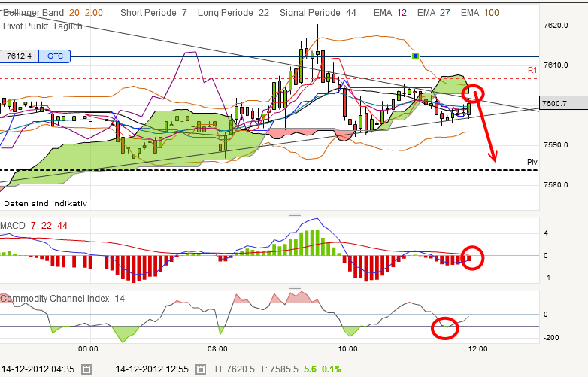
Task: Grab the resize grip above the Commodity Channel Index panel
Action: (x=295, y=288)
